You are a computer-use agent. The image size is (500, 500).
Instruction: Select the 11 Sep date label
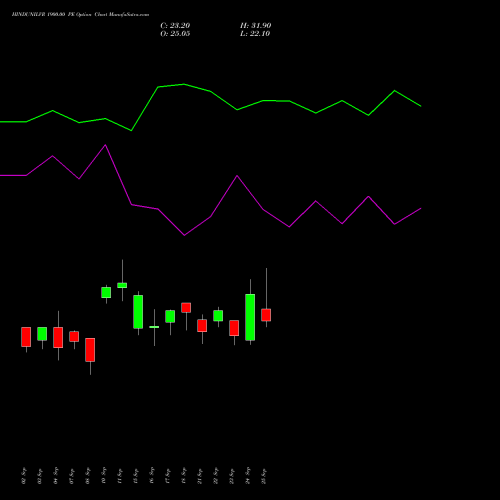tap(120, 475)
